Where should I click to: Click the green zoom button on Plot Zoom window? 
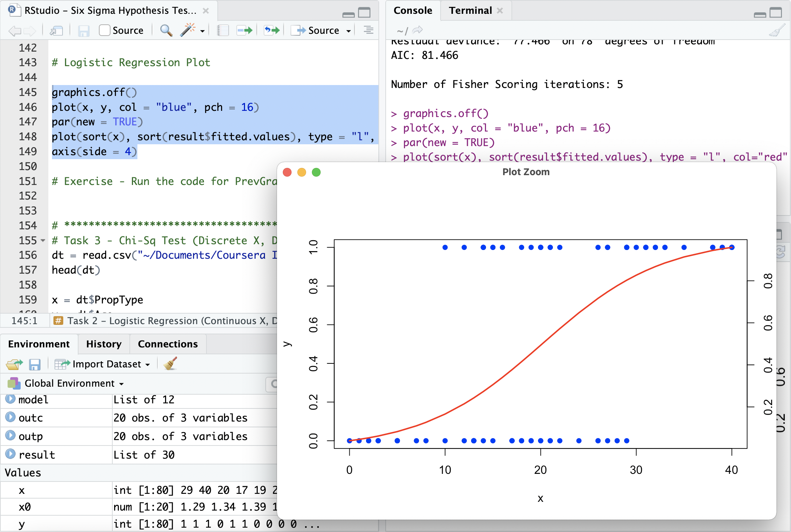[316, 172]
